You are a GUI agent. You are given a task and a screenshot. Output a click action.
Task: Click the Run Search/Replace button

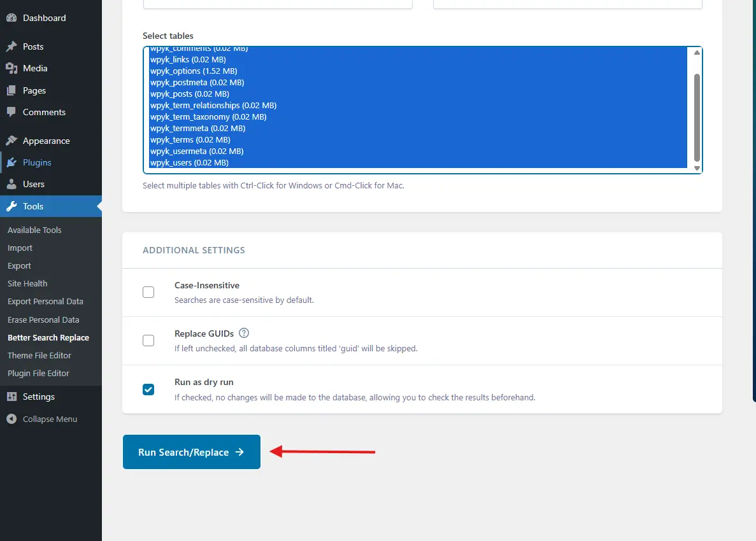coord(192,452)
